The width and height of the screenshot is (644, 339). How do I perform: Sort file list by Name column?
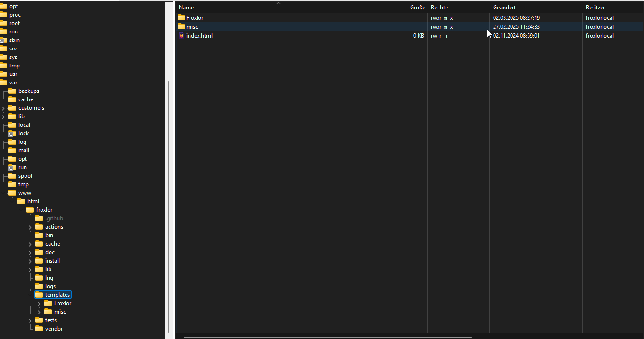tap(278, 8)
